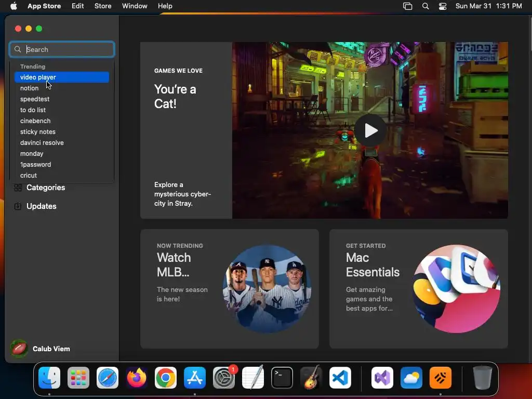Viewport: 532px width, 399px height.
Task: Show the date and time panel
Action: [x=488, y=6]
